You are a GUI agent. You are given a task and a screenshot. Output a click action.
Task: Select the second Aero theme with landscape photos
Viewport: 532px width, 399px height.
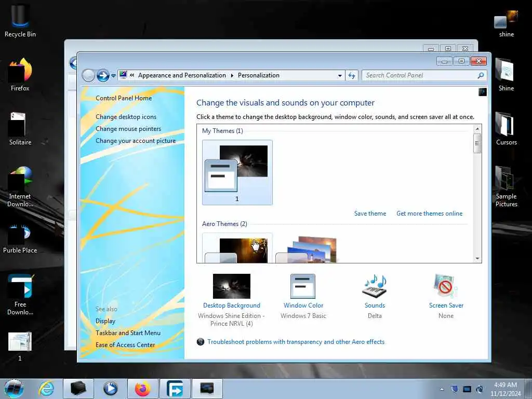[x=307, y=249]
